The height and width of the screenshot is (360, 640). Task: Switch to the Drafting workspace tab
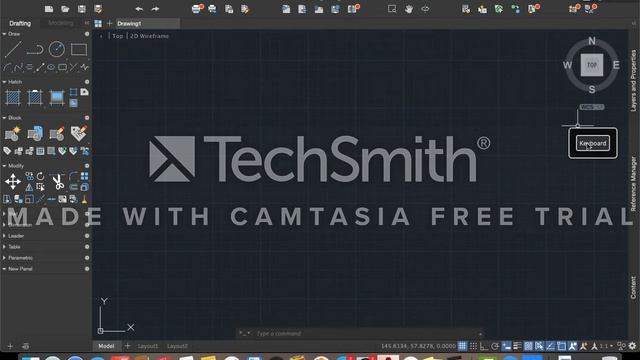20,23
